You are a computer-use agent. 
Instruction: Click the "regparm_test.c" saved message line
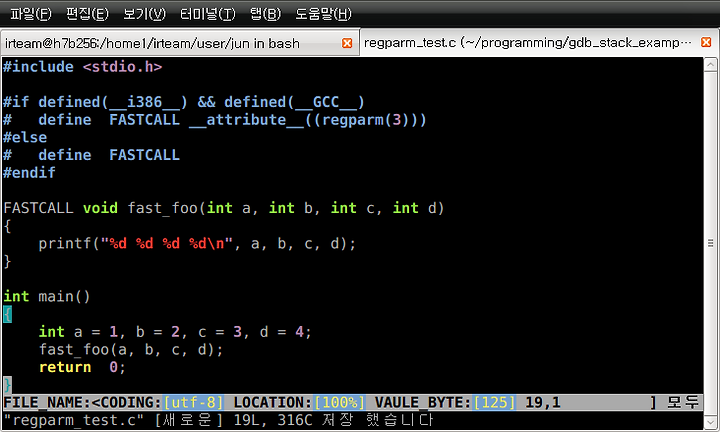pyautogui.click(x=219, y=420)
